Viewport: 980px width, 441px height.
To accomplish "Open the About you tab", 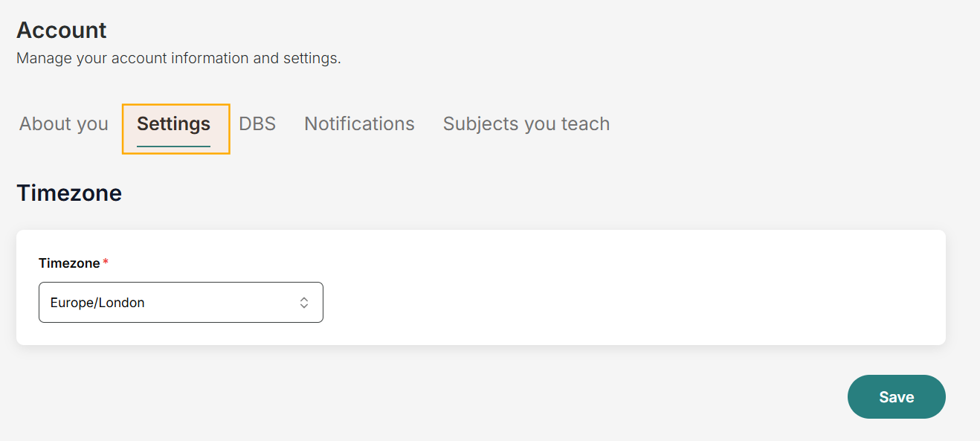I will tap(64, 124).
